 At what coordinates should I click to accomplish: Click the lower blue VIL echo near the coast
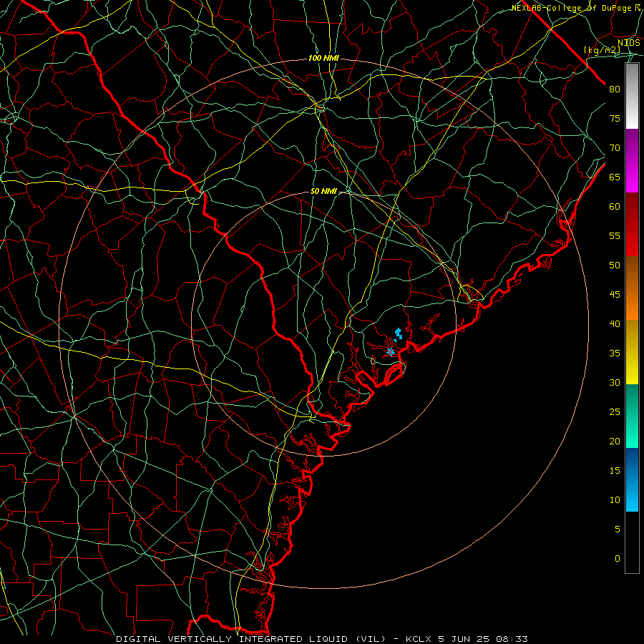click(391, 351)
